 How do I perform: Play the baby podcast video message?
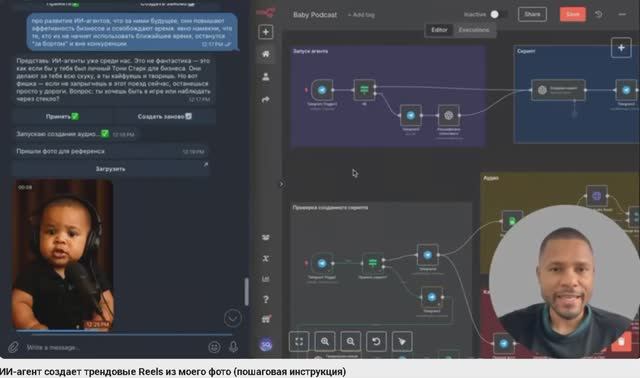pos(62,254)
